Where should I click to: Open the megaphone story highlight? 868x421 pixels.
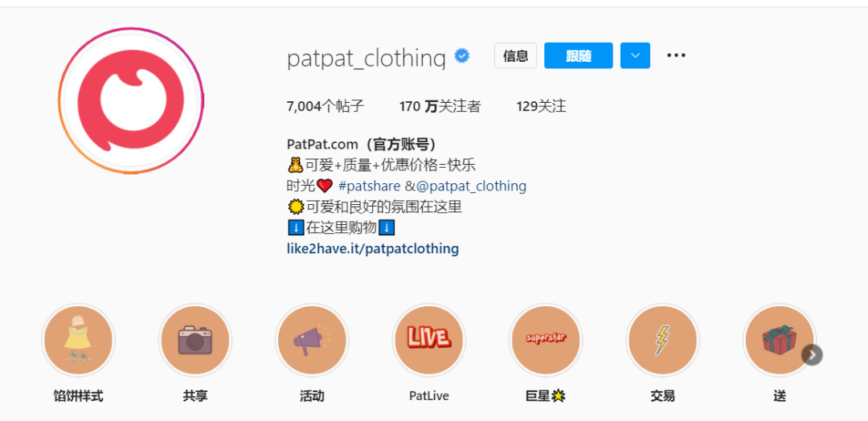tap(312, 340)
